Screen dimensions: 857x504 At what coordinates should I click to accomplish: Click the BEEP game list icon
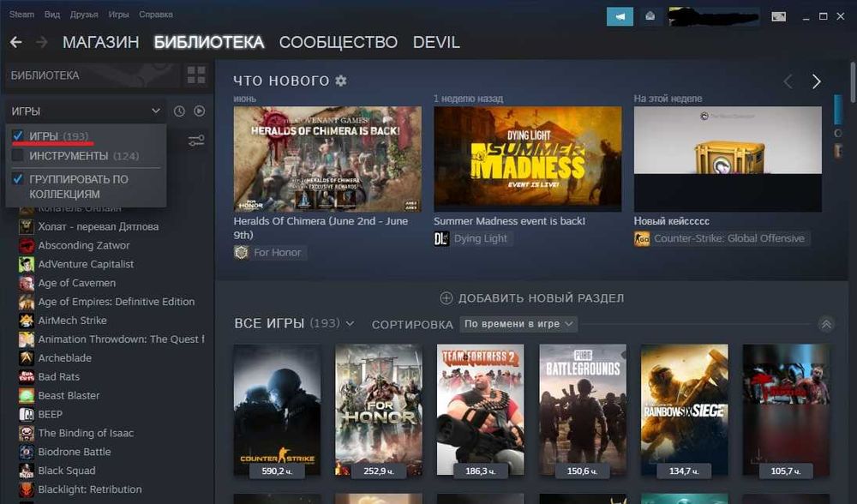[27, 414]
